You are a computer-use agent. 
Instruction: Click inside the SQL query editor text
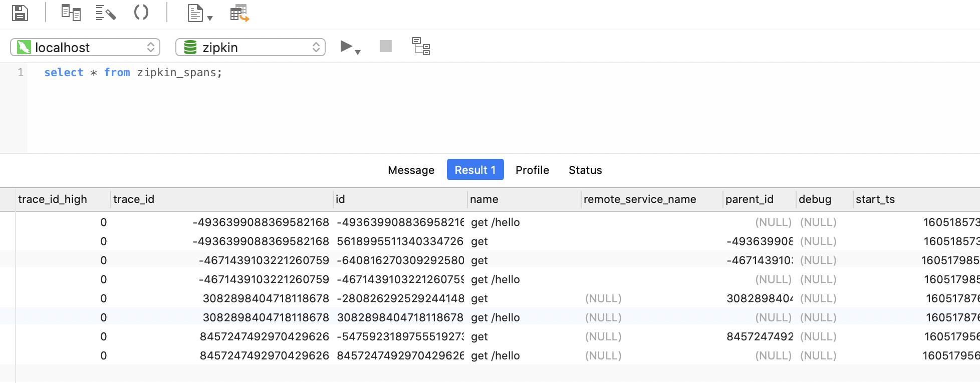(x=133, y=73)
